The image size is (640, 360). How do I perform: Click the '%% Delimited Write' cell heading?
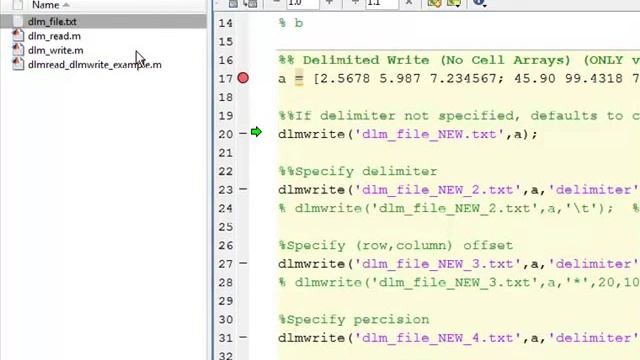[459, 60]
